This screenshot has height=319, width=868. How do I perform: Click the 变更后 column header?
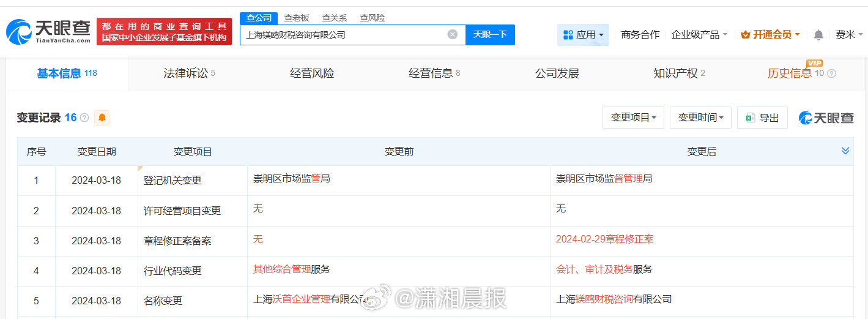click(x=702, y=151)
